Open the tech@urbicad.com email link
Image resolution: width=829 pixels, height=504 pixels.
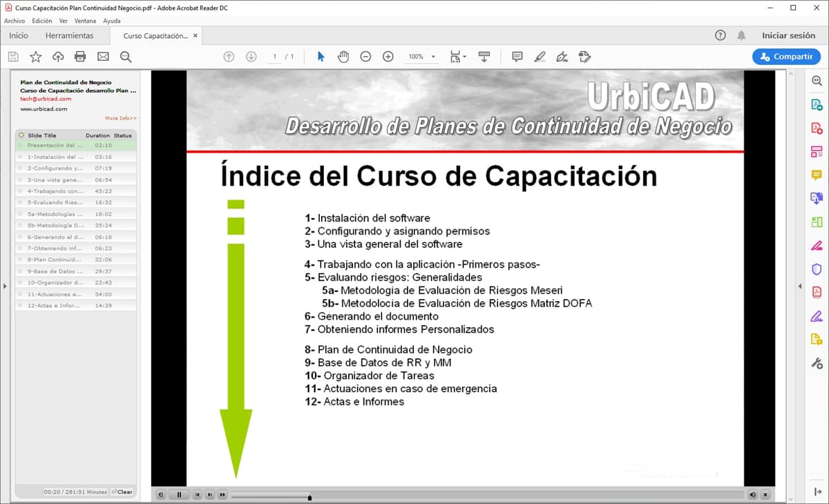[46, 99]
